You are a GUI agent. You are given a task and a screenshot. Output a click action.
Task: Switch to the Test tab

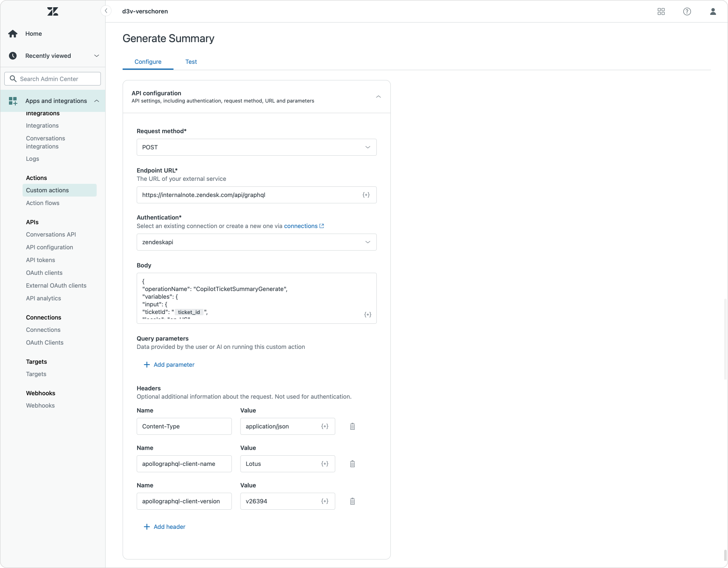[x=191, y=62]
